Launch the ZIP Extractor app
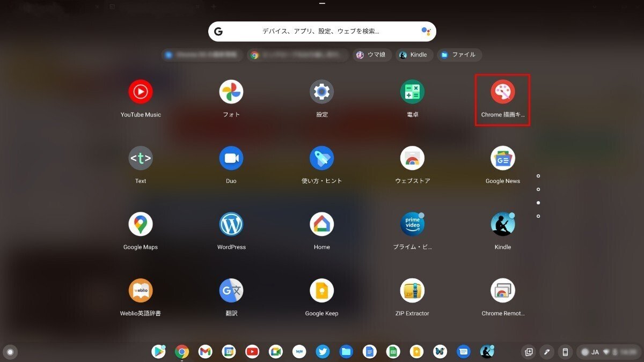 click(412, 291)
